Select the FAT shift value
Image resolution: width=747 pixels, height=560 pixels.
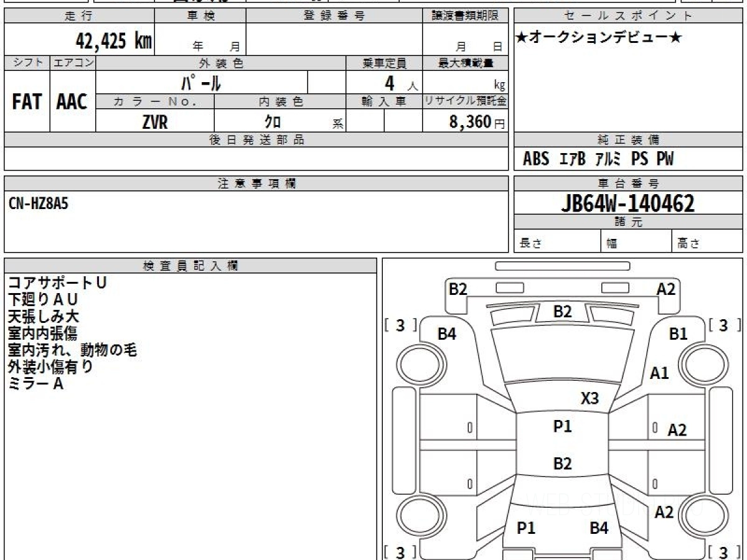click(x=27, y=102)
